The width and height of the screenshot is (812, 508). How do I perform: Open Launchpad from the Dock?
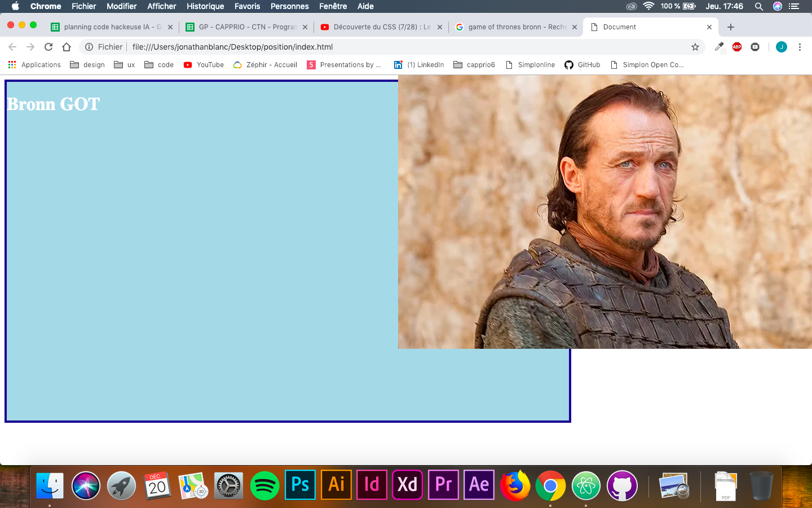pos(122,485)
